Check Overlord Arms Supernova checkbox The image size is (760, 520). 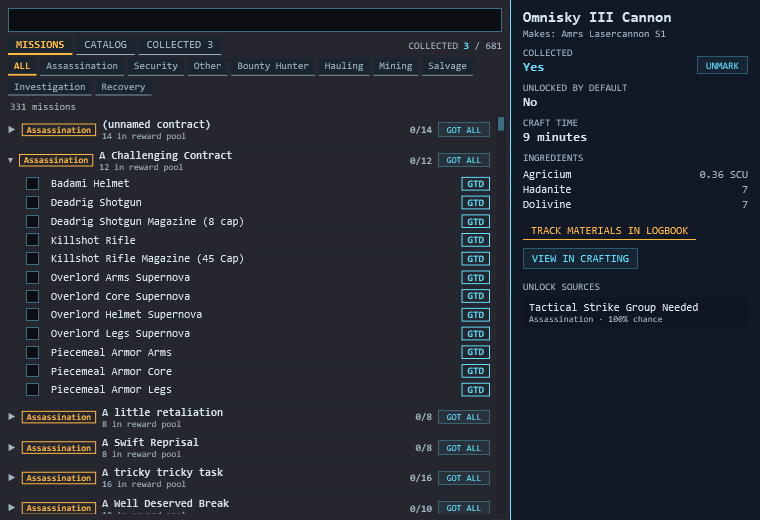tap(32, 278)
